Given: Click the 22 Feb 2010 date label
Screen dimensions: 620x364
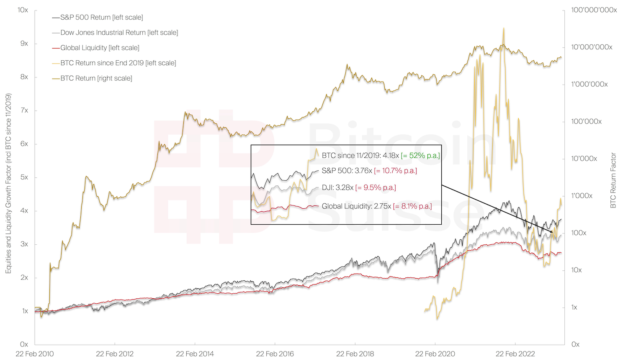Looking at the screenshot, I should (x=35, y=354).
